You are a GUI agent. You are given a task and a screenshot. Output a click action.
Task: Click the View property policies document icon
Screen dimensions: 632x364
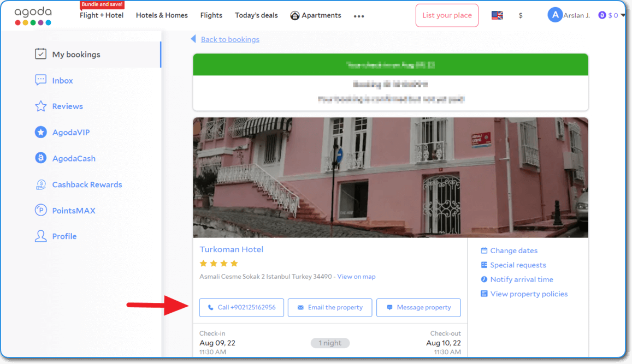point(484,294)
